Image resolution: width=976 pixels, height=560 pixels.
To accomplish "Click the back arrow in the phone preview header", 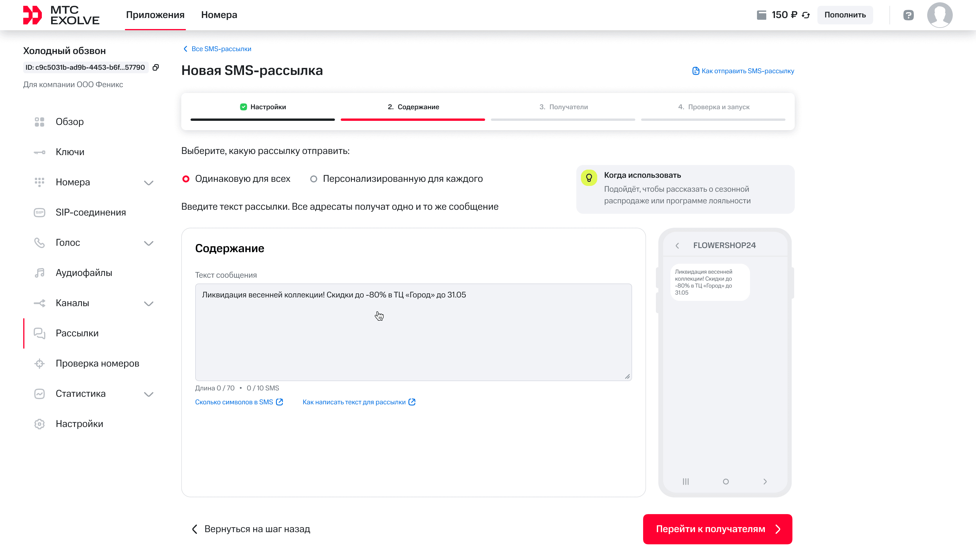I will (x=677, y=245).
